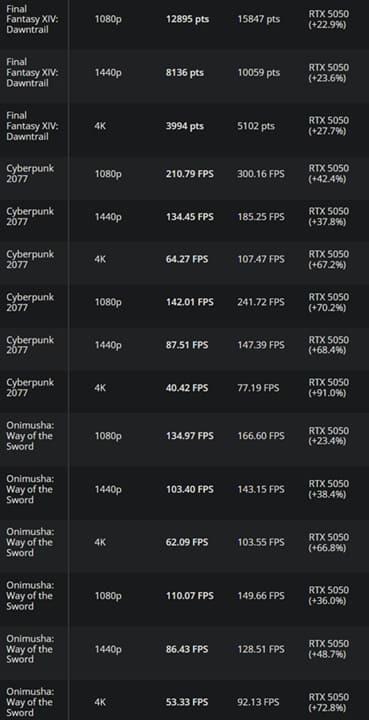Select the RTX 5050 (+48.7%) cell
This screenshot has height=720, width=369.
point(328,649)
